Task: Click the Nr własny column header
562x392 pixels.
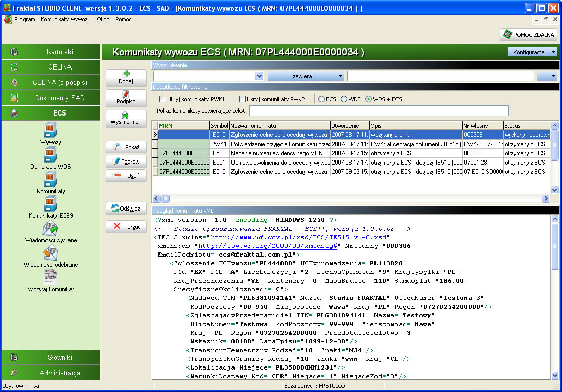Action: point(483,126)
